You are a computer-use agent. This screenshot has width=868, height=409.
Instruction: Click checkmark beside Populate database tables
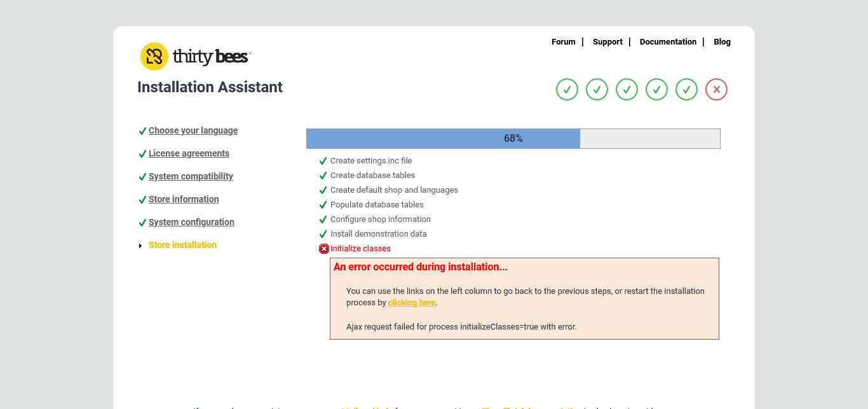323,205
